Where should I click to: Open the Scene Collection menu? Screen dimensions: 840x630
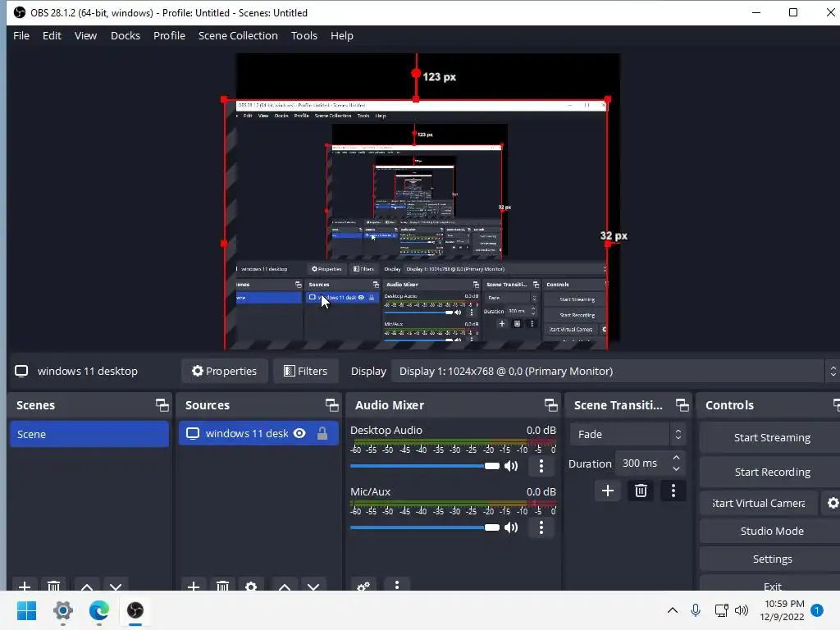(238, 36)
